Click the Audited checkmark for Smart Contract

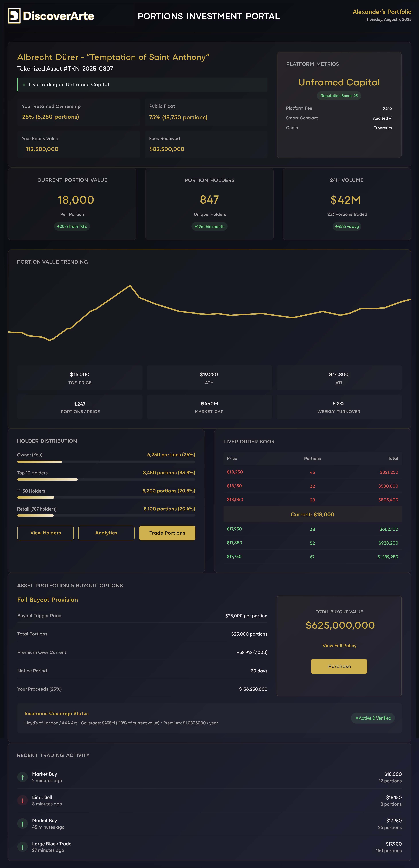[390, 118]
